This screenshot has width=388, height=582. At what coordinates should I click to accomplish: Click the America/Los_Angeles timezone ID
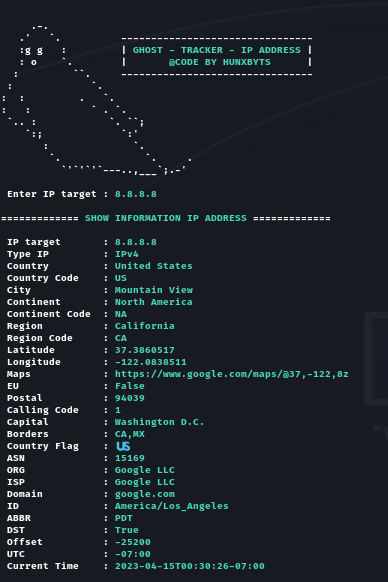172,506
